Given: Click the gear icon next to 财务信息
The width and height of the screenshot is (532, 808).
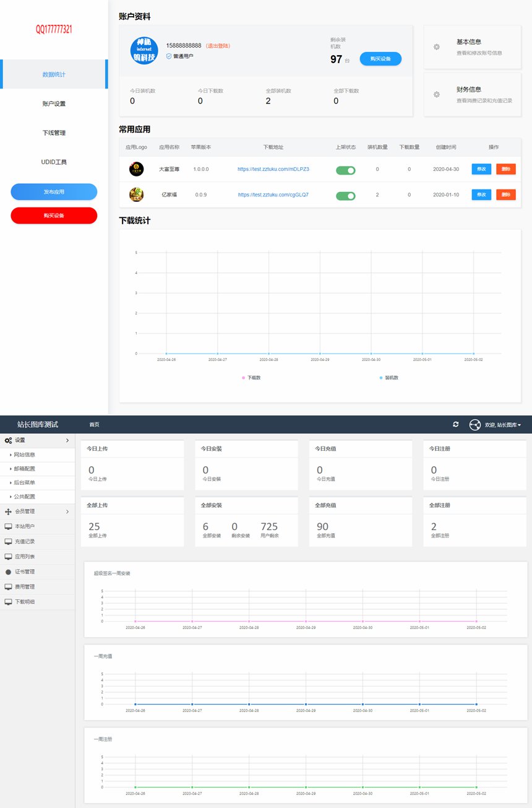Looking at the screenshot, I should tap(437, 94).
